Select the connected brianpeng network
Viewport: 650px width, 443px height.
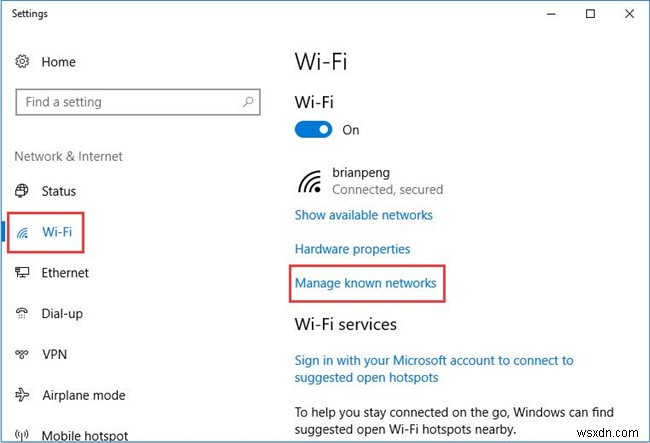[372, 180]
